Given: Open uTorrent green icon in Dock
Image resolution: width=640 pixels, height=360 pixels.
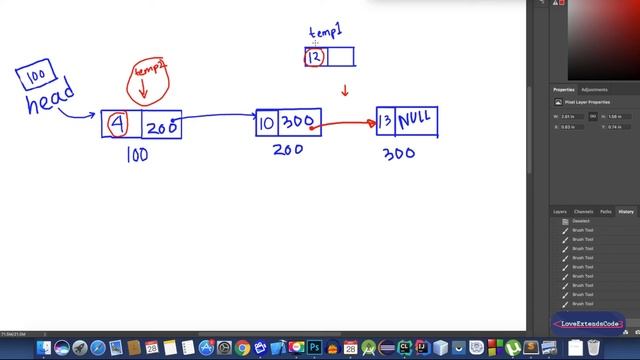Looking at the screenshot, I should [x=513, y=348].
